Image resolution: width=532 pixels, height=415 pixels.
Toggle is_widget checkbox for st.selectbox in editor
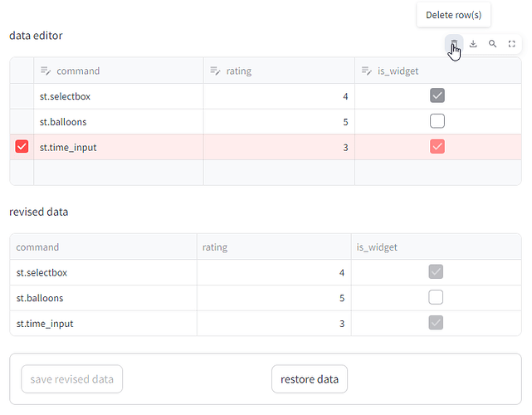(437, 96)
